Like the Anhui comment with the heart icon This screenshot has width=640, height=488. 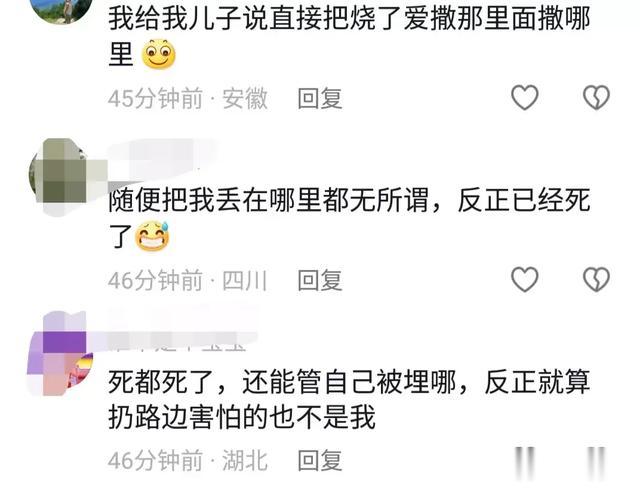pyautogui.click(x=524, y=98)
